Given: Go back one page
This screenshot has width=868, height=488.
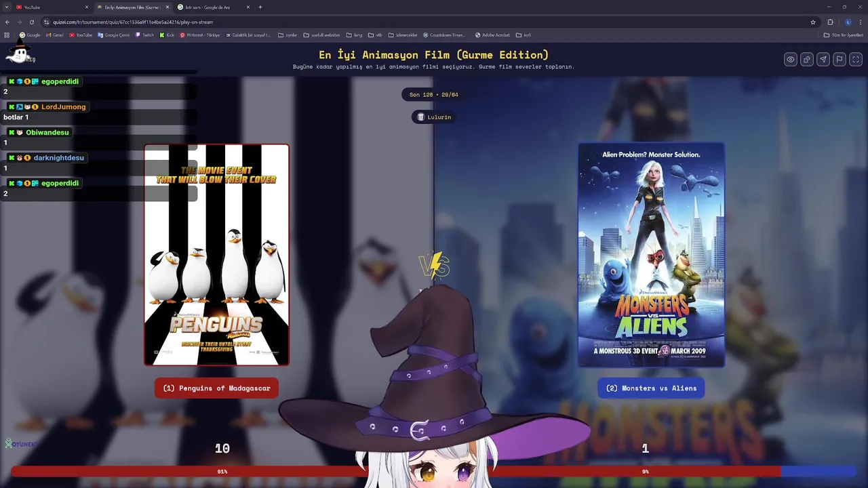Looking at the screenshot, I should click(x=7, y=22).
